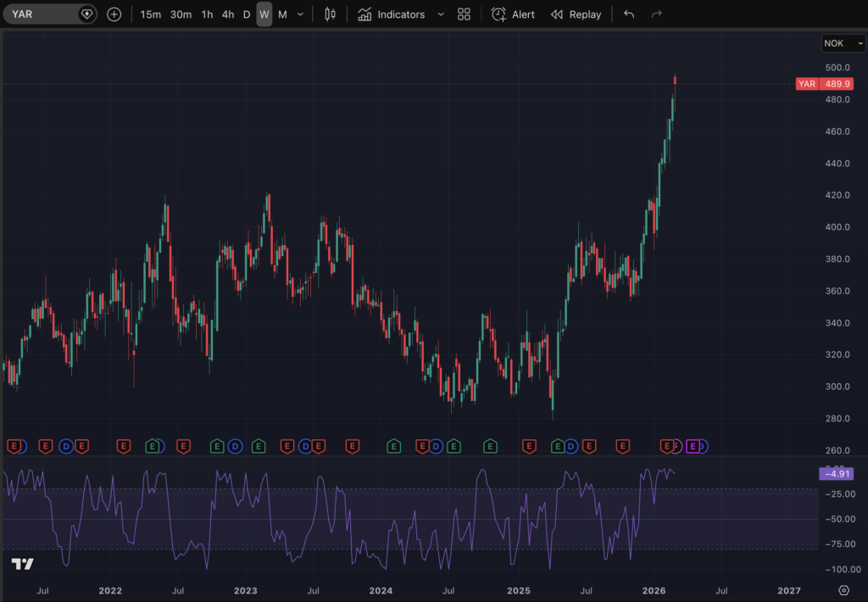Click the undo arrow icon

click(628, 14)
